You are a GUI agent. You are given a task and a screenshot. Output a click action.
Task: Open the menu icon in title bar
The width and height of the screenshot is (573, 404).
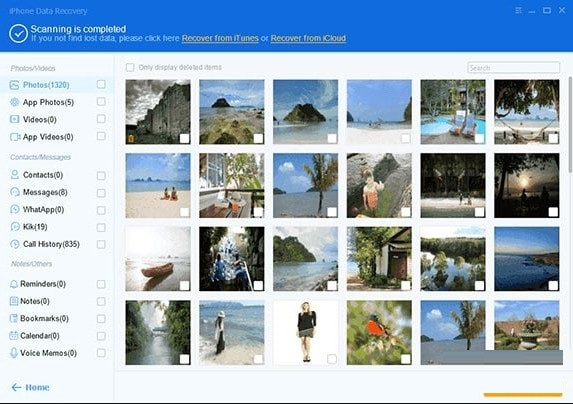[x=518, y=11]
